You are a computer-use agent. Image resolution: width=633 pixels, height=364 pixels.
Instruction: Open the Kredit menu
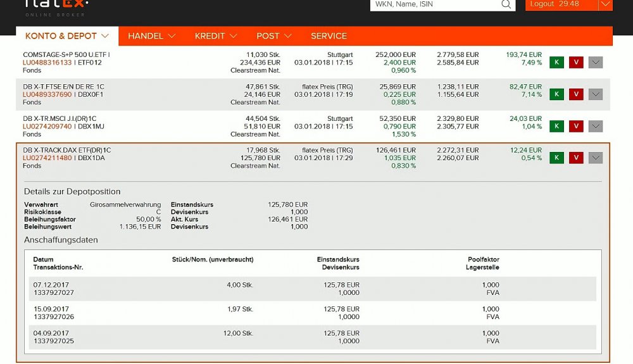216,36
